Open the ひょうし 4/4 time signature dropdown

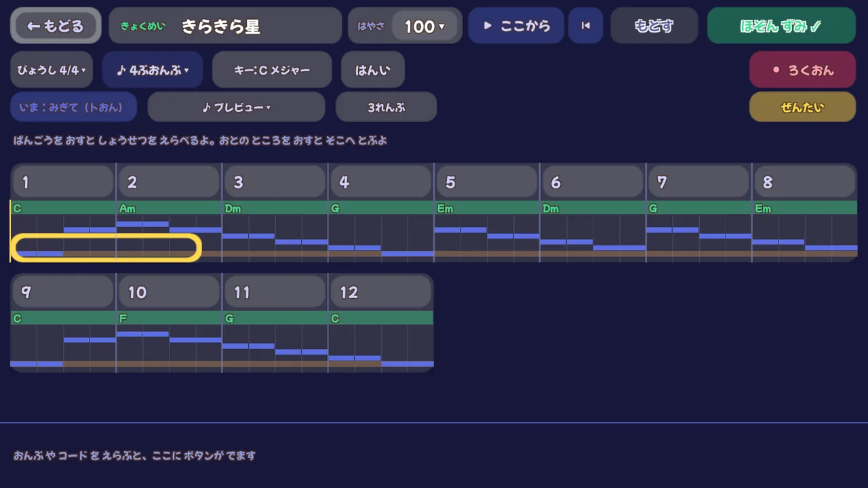tap(52, 70)
